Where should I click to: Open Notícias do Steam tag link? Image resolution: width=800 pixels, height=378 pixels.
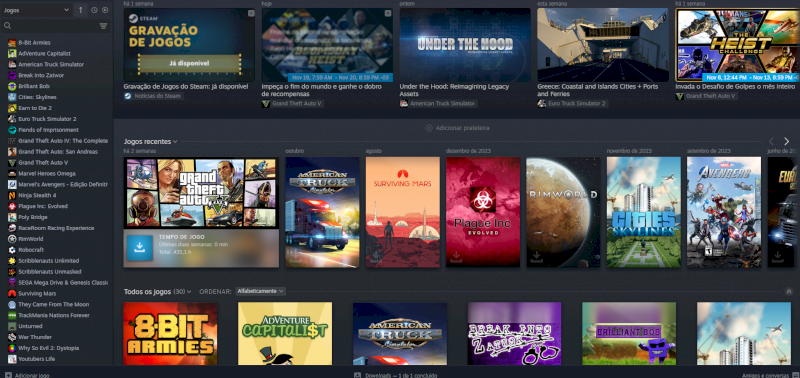click(x=153, y=96)
